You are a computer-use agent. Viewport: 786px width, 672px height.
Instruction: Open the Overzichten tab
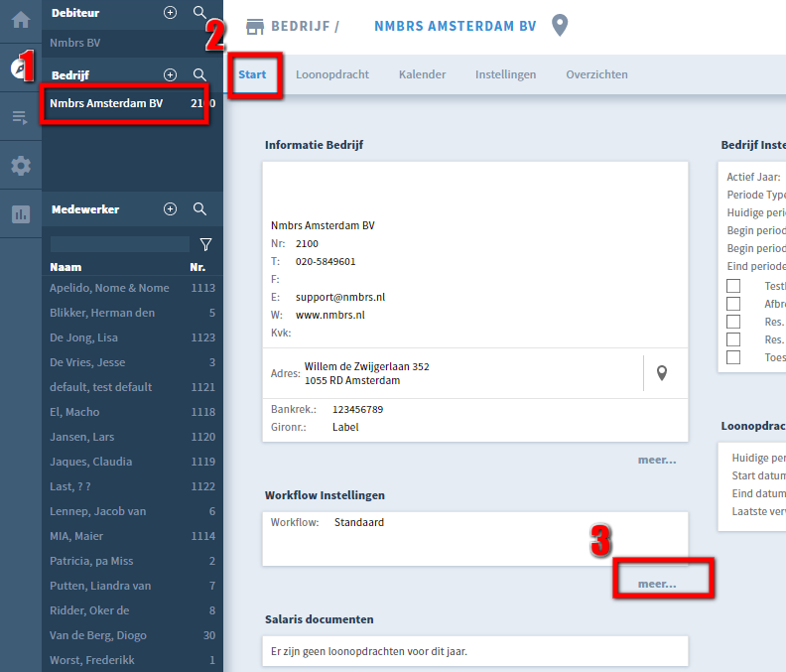[596, 74]
